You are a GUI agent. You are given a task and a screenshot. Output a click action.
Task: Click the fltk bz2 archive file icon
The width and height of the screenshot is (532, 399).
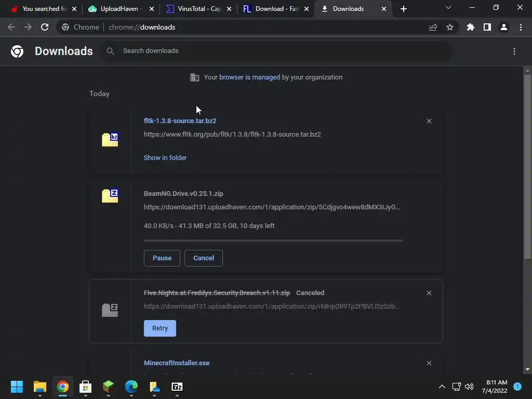[x=110, y=139]
